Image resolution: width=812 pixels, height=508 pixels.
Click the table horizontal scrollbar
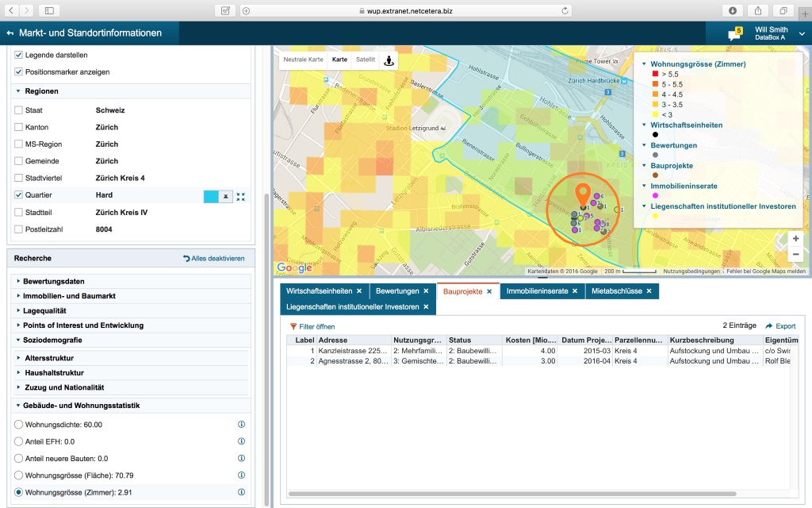(x=511, y=494)
